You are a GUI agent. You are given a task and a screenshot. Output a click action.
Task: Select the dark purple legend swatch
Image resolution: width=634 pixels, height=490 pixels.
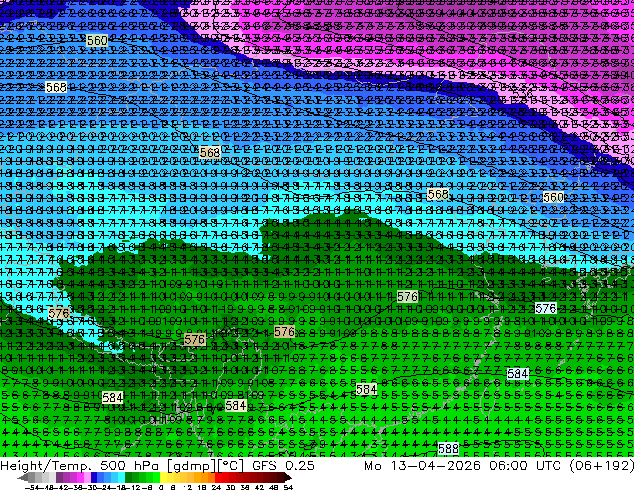59,478
